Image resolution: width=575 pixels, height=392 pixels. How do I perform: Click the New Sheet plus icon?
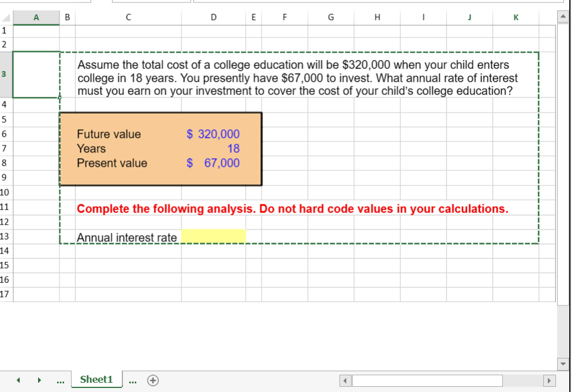pos(151,380)
